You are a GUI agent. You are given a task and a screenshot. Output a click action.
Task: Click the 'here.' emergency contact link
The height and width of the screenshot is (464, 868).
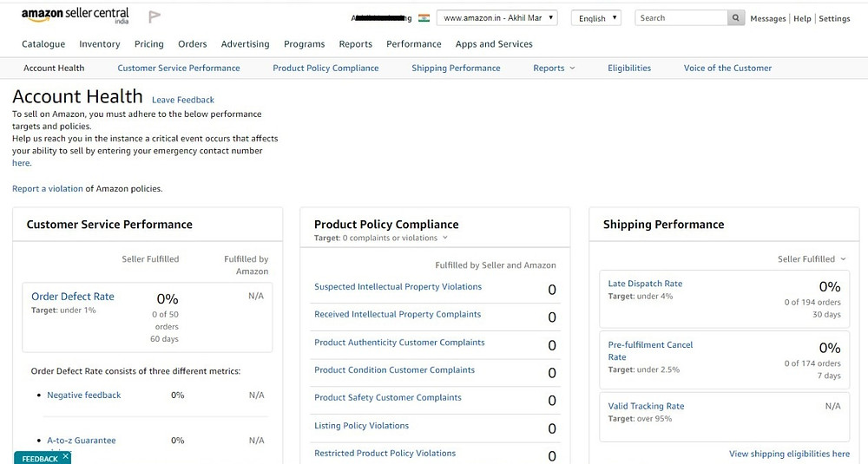click(22, 163)
